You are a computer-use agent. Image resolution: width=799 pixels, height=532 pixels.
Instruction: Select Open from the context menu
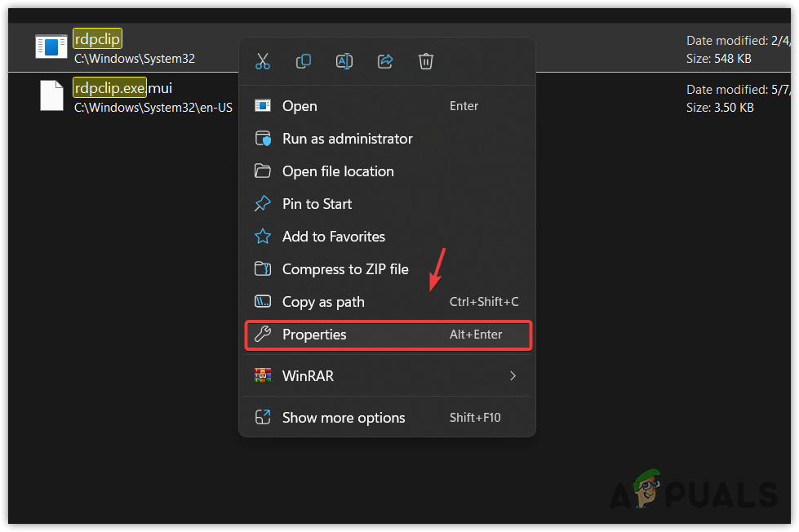click(x=300, y=106)
